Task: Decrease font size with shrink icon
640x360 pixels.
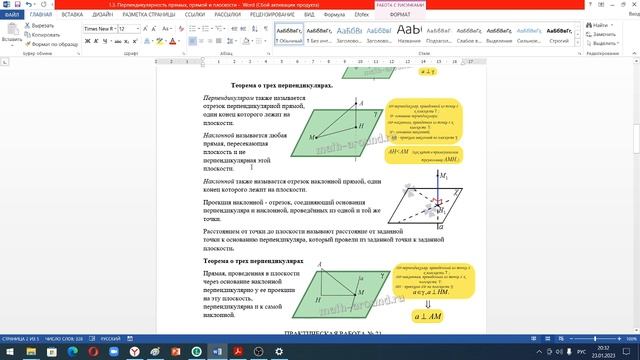Action: point(154,29)
